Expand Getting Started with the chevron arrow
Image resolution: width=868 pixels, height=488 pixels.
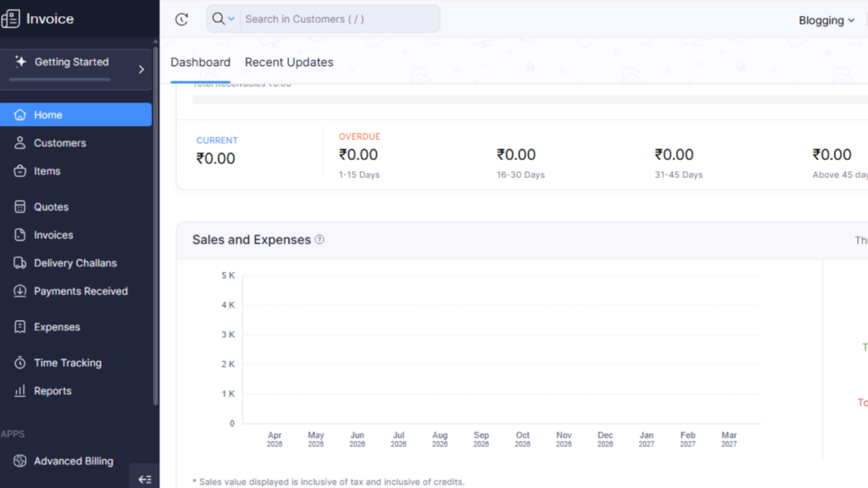point(142,69)
